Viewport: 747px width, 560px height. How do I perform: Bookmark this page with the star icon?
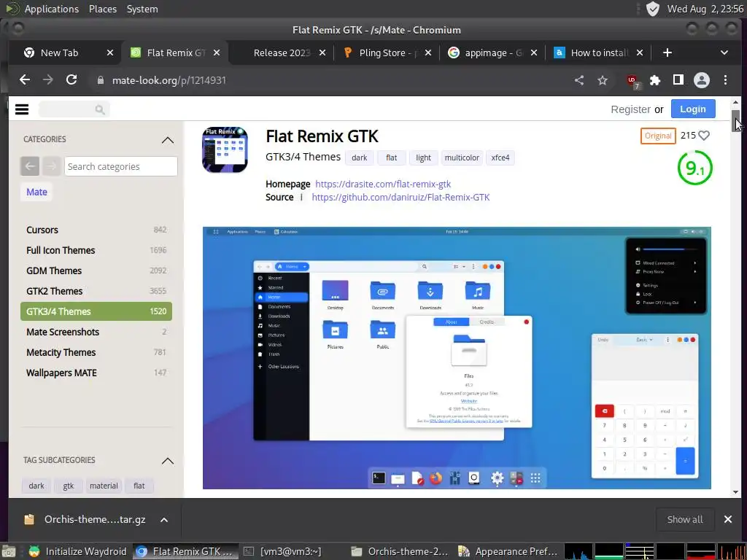pyautogui.click(x=602, y=80)
